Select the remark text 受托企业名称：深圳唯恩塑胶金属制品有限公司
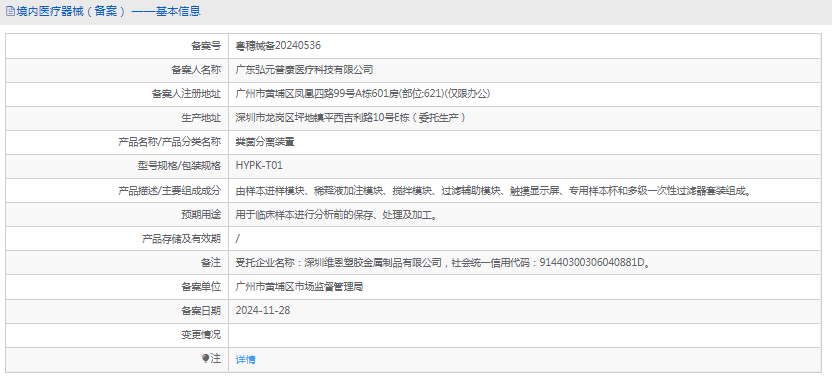Image resolution: width=832 pixels, height=378 pixels. (339, 262)
